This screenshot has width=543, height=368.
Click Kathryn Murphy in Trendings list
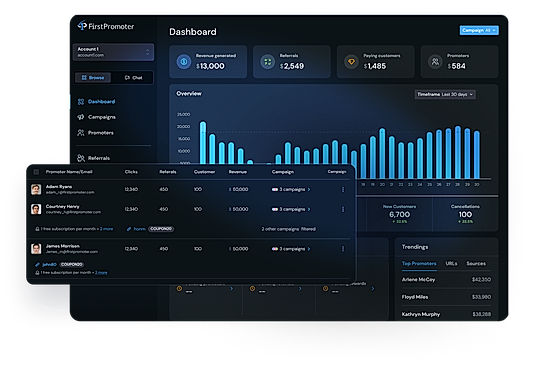421,314
